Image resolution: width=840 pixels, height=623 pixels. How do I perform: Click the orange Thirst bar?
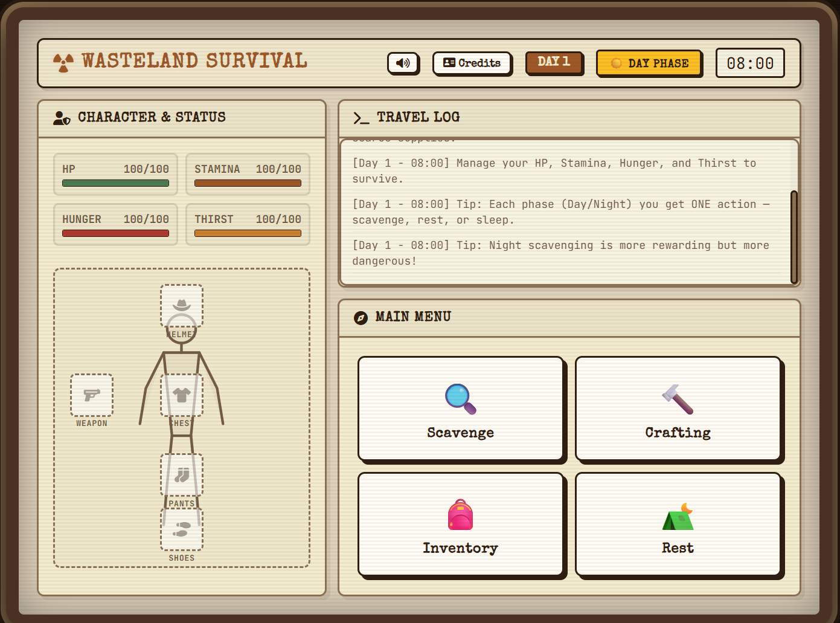pyautogui.click(x=248, y=233)
